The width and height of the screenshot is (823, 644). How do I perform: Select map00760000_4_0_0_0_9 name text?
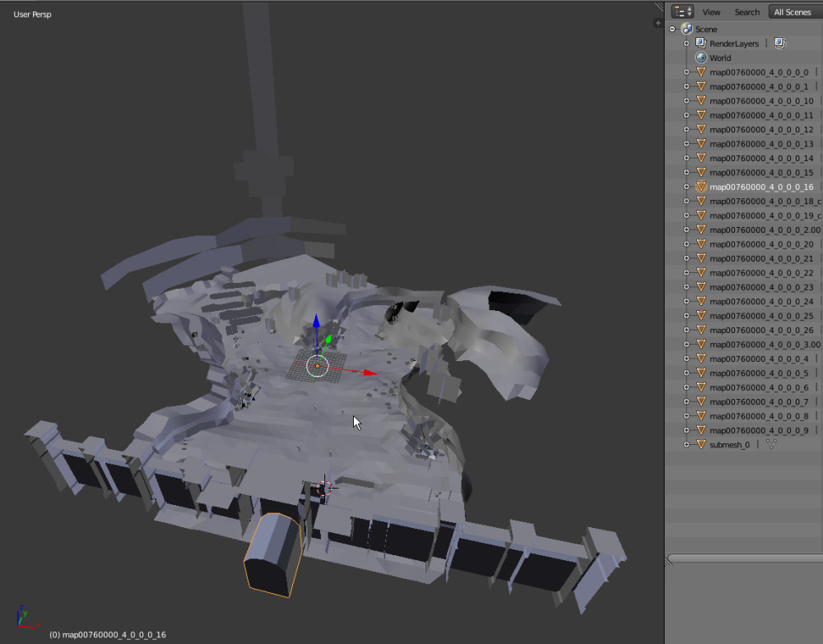coord(759,430)
